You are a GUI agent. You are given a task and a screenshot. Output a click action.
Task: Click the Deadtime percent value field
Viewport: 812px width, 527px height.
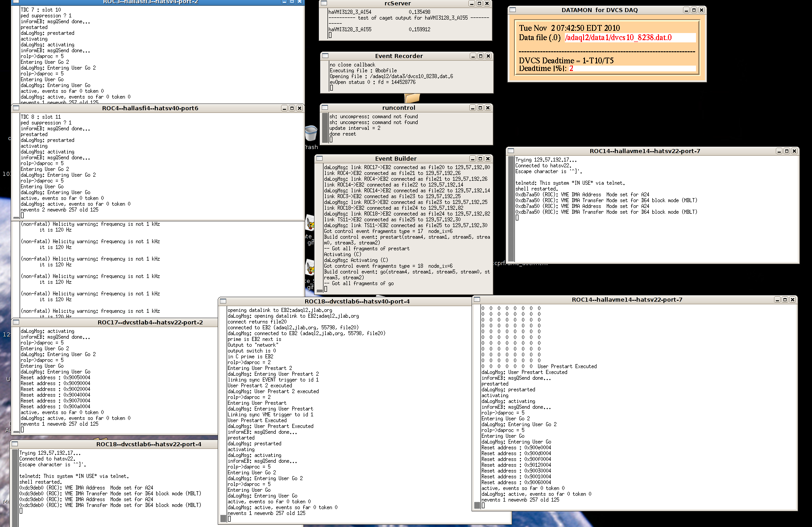(x=632, y=68)
